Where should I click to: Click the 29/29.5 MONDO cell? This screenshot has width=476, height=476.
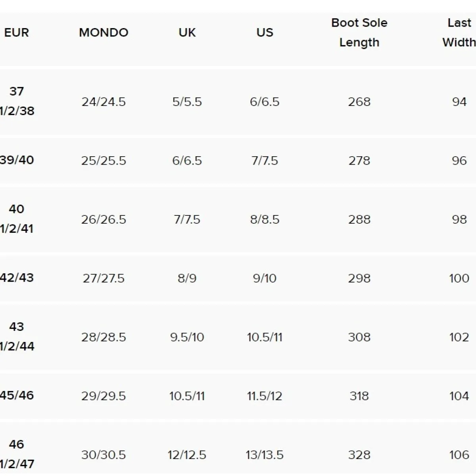104,396
